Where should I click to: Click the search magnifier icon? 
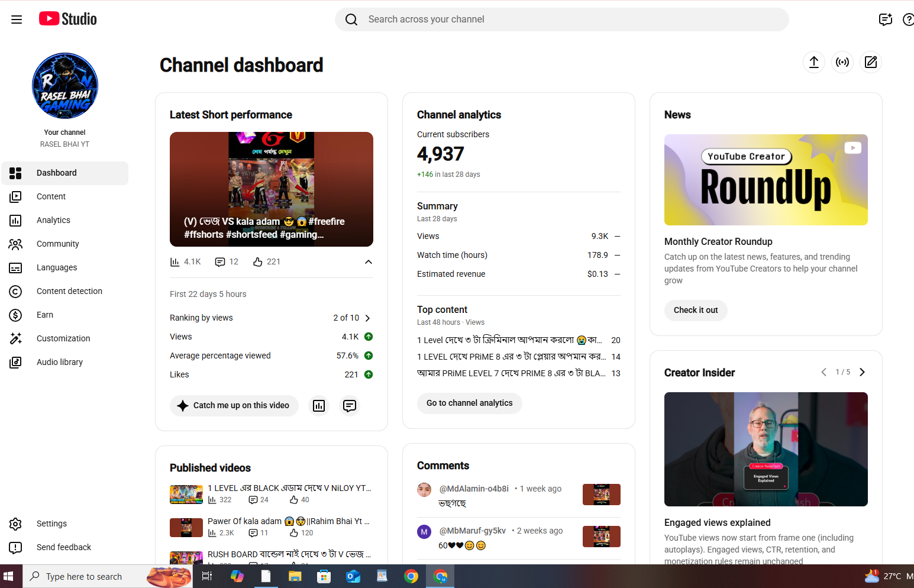point(351,20)
